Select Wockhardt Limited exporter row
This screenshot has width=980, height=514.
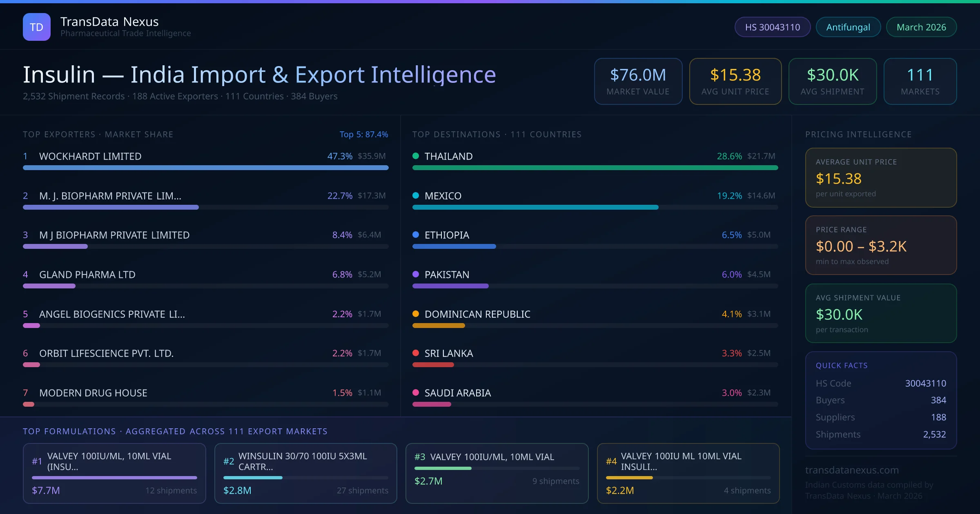pos(90,156)
